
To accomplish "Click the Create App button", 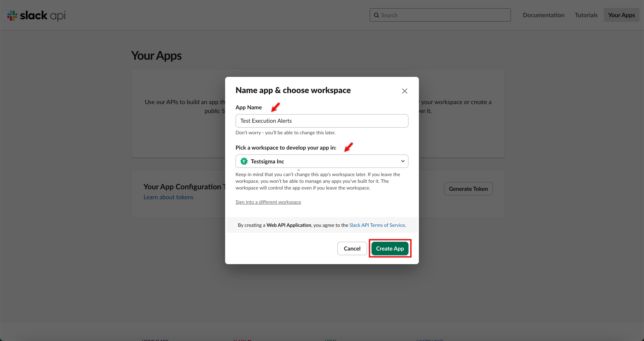I will pos(390,248).
